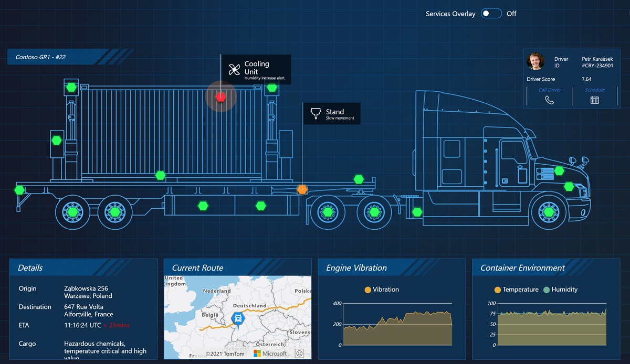The height and width of the screenshot is (364, 630).
Task: Click the front wheel green sensor hexagon
Action: tap(549, 212)
